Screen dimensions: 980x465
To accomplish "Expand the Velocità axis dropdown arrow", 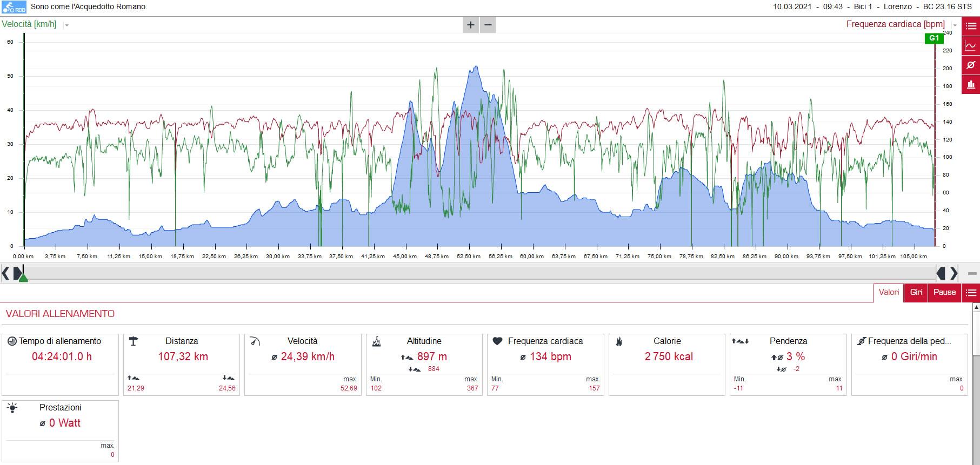I will [x=66, y=25].
